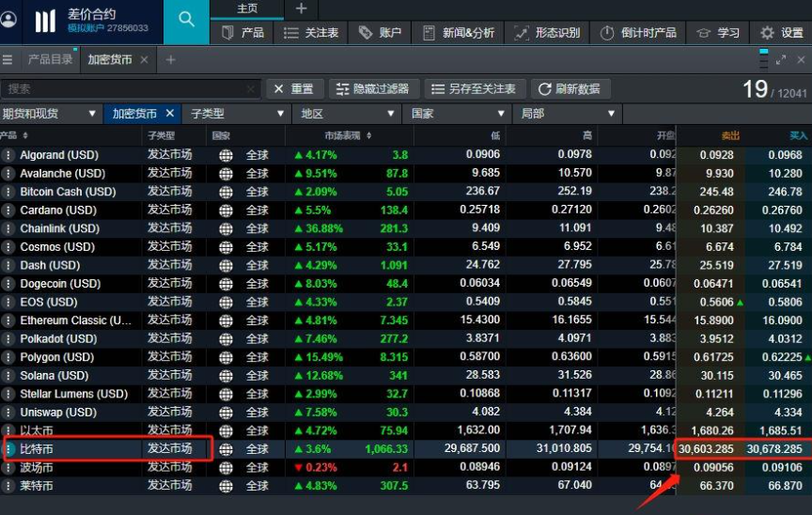Remove the 加密货币 filter
The height and width of the screenshot is (515, 812).
coord(170,113)
